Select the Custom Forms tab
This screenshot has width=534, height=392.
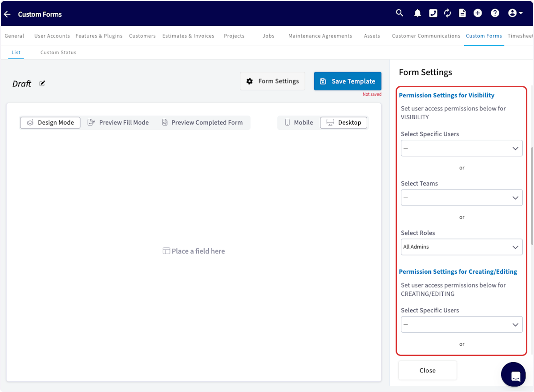coord(484,36)
